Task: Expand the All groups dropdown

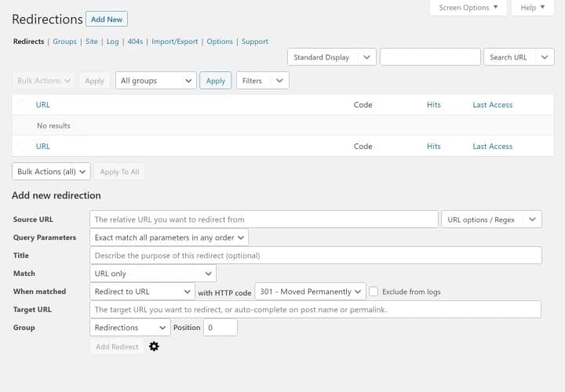Action: pyautogui.click(x=156, y=81)
